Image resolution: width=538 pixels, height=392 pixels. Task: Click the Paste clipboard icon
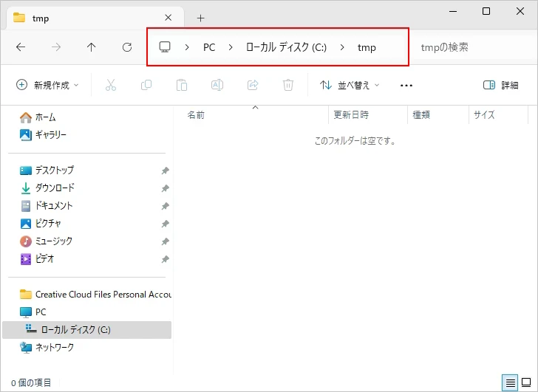(x=182, y=85)
